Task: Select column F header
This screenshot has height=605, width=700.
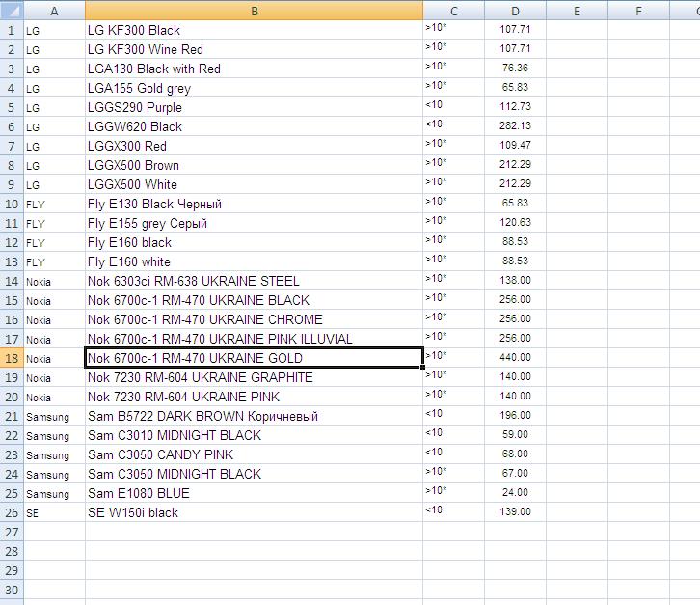Action: click(x=638, y=11)
